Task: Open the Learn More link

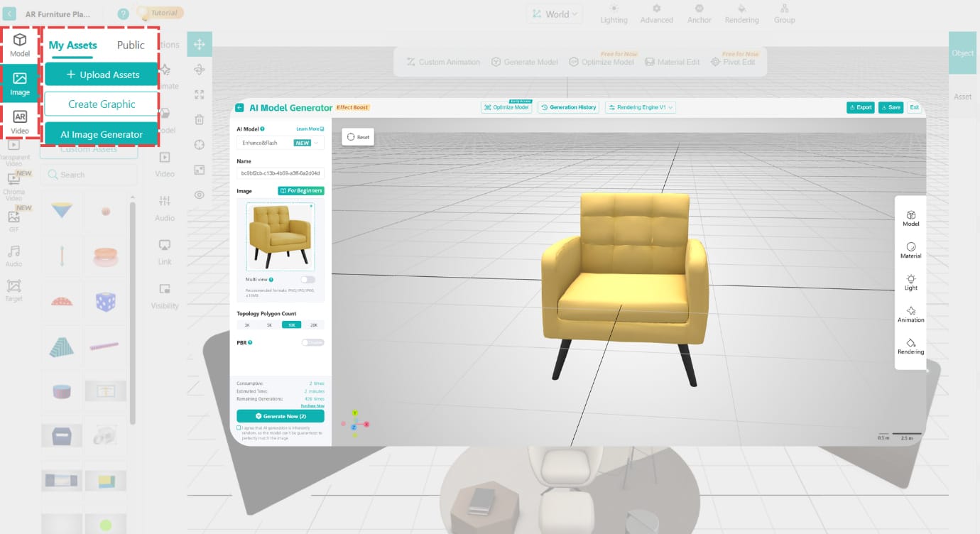Action: (310, 129)
